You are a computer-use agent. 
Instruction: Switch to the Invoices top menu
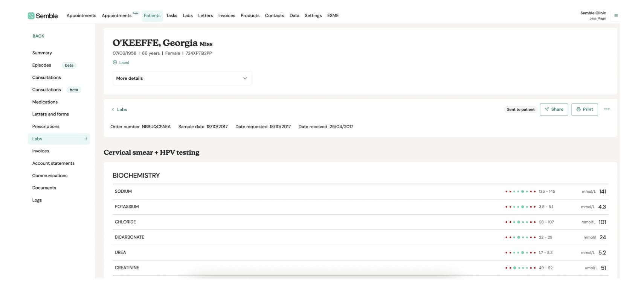[226, 16]
